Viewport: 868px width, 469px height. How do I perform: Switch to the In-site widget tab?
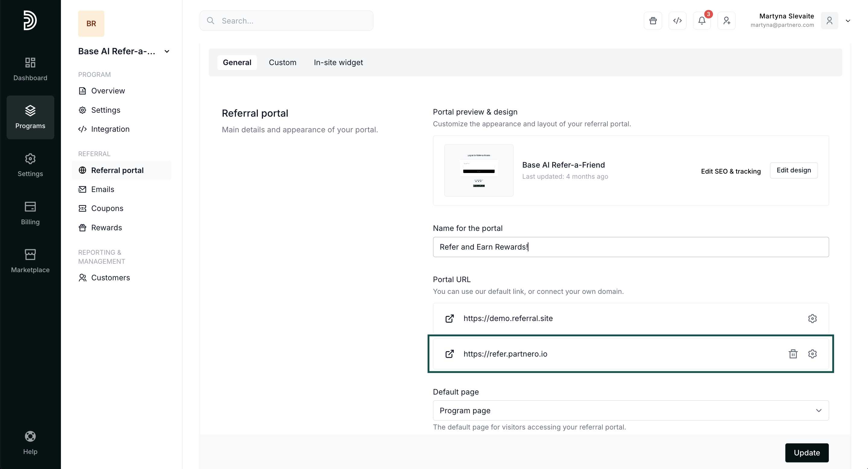coord(338,63)
